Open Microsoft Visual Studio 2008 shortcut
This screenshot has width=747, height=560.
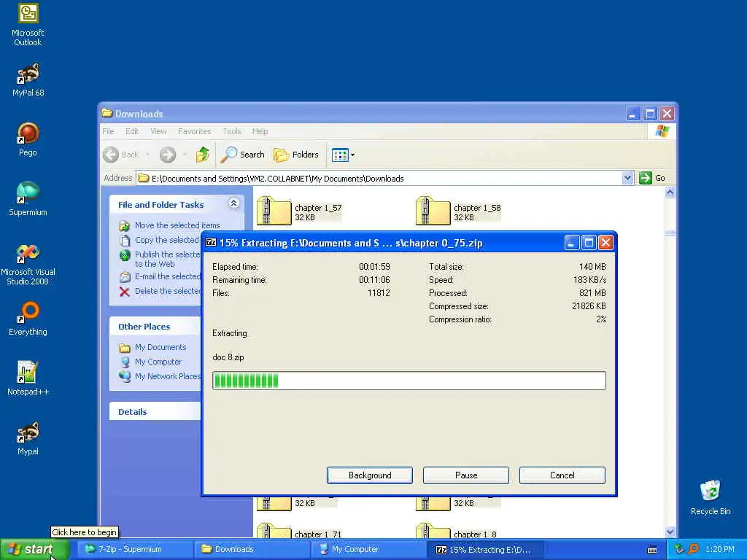pos(28,264)
